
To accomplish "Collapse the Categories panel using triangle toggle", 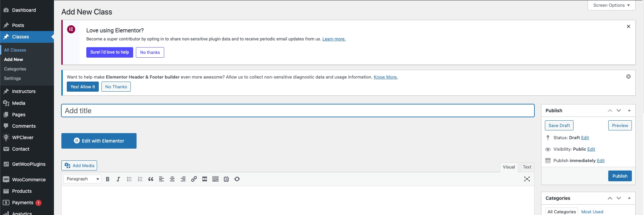I will [629, 198].
